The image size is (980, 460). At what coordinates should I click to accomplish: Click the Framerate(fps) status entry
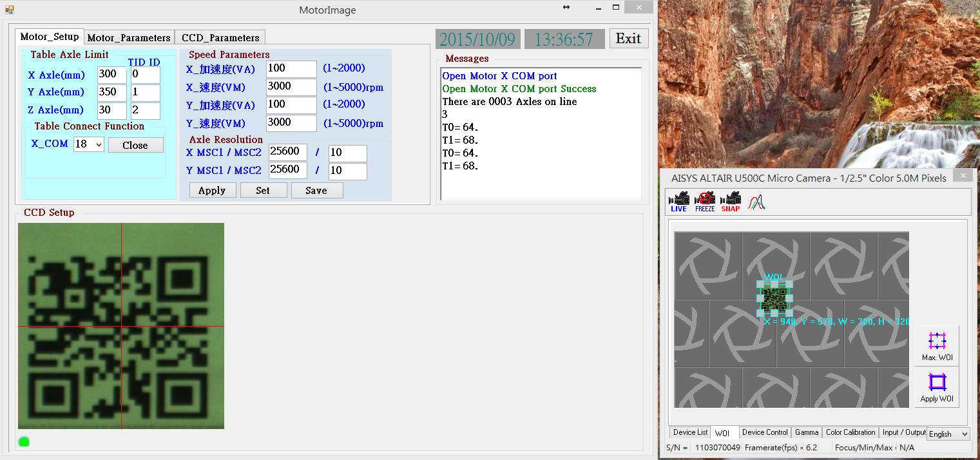click(x=781, y=447)
